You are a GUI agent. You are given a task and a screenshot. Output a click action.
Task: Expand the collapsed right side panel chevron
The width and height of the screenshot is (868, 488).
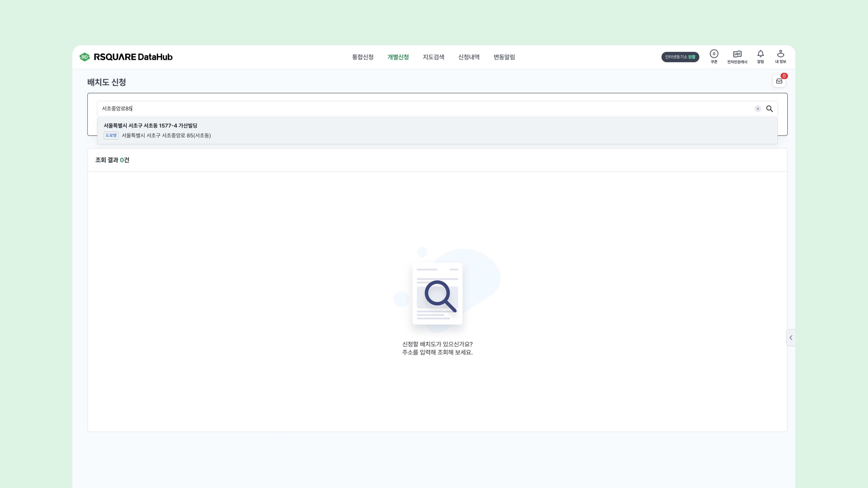click(x=791, y=338)
